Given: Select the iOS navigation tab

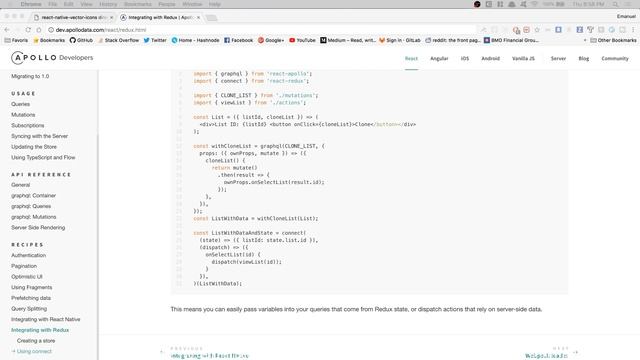Looking at the screenshot, I should [465, 59].
